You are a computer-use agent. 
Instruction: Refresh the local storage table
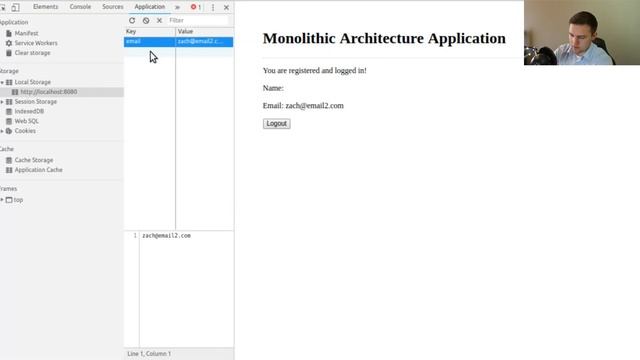pyautogui.click(x=132, y=20)
